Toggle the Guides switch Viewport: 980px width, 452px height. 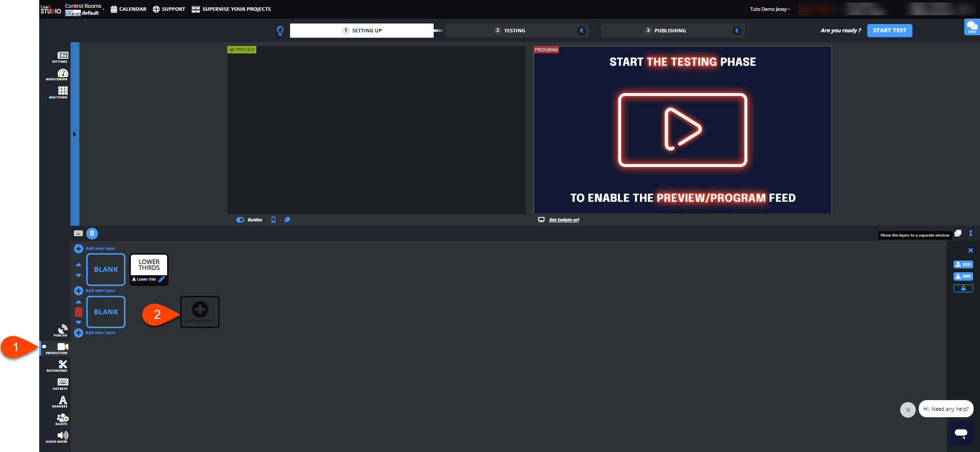pos(240,220)
